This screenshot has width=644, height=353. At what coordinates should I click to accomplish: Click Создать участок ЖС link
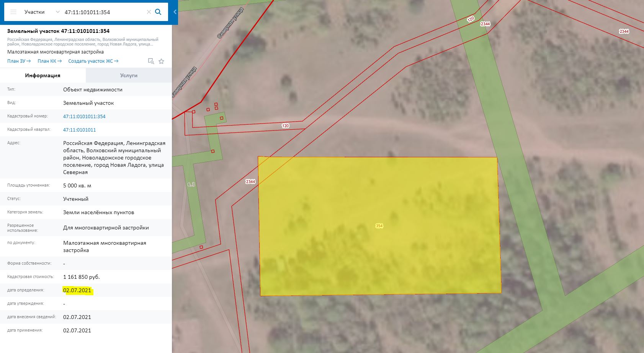pyautogui.click(x=93, y=61)
